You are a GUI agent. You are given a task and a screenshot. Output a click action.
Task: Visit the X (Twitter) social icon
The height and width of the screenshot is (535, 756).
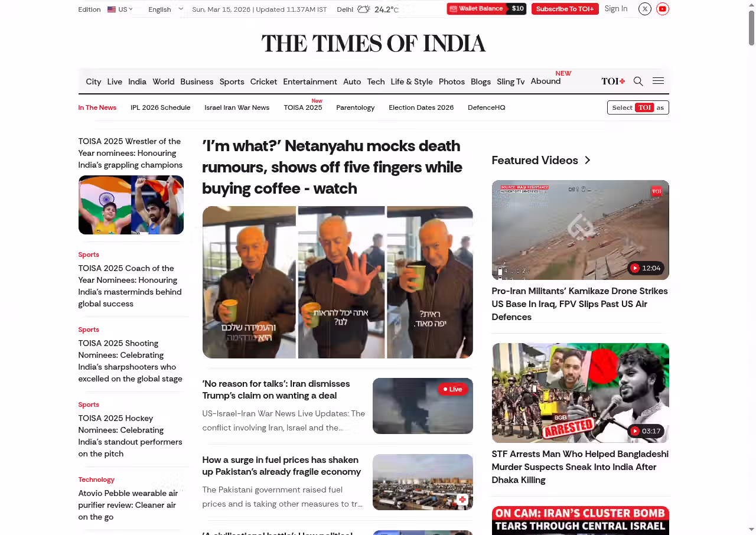pos(645,9)
